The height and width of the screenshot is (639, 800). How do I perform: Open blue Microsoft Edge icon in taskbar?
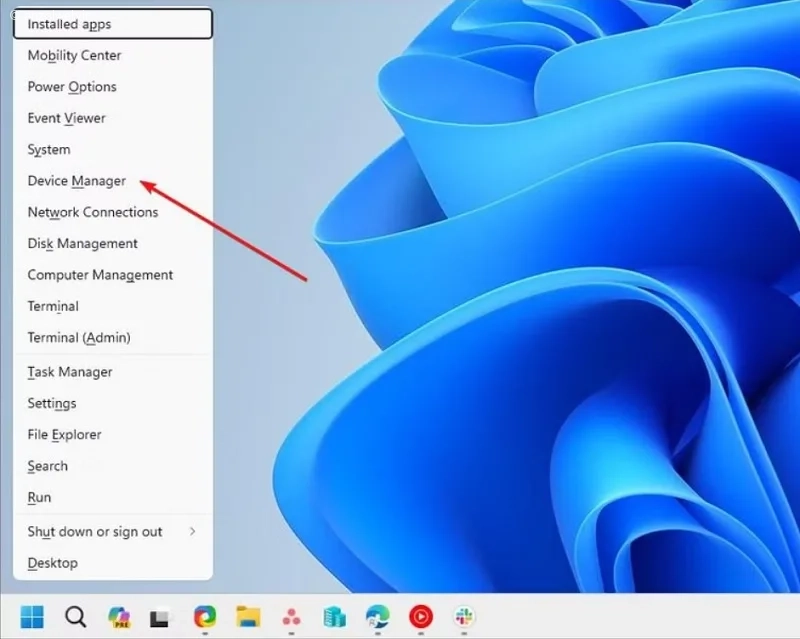(x=378, y=617)
